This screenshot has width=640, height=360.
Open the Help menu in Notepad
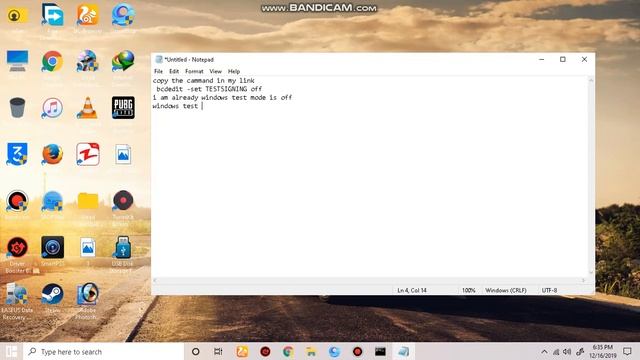point(234,71)
